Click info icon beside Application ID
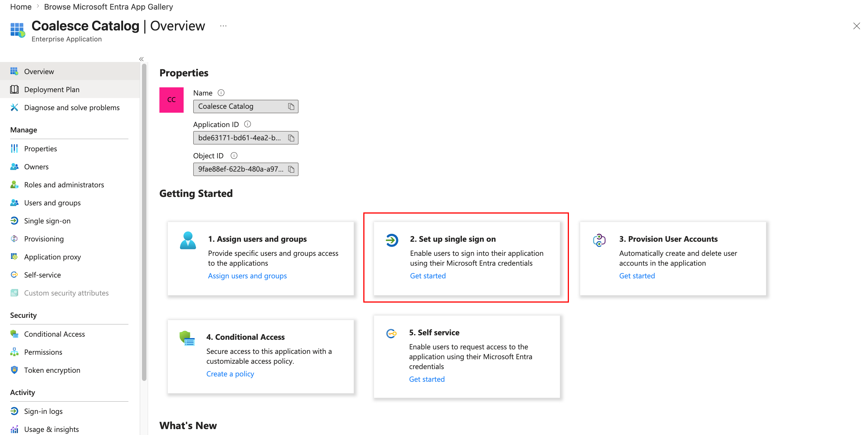Screen dimensions: 868x435 [x=247, y=124]
